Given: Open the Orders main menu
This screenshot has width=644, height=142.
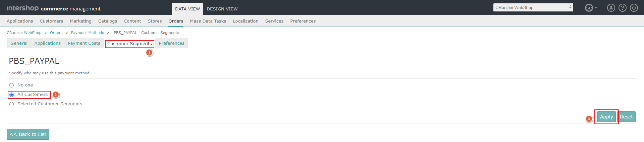Looking at the screenshot, I should [176, 21].
